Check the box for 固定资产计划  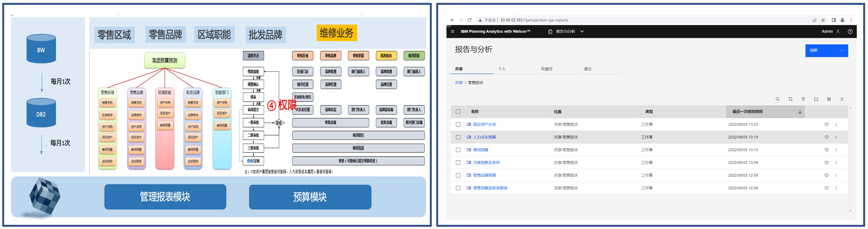tap(458, 125)
